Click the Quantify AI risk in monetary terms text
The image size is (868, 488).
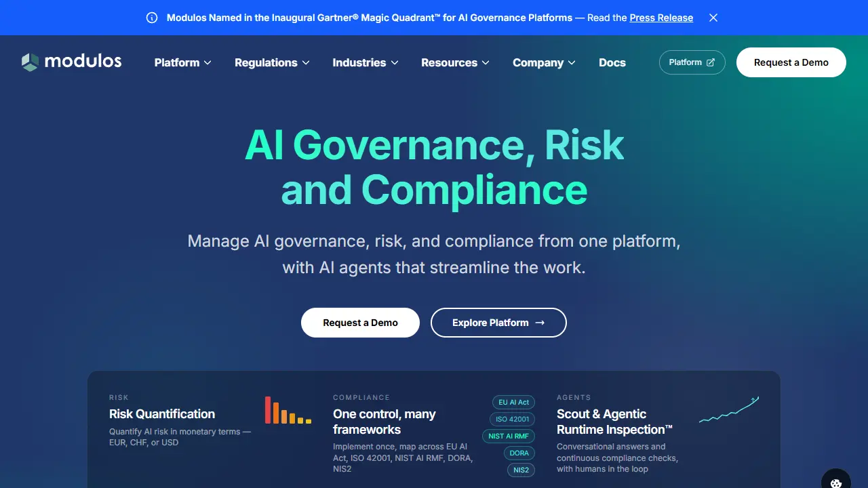180,437
